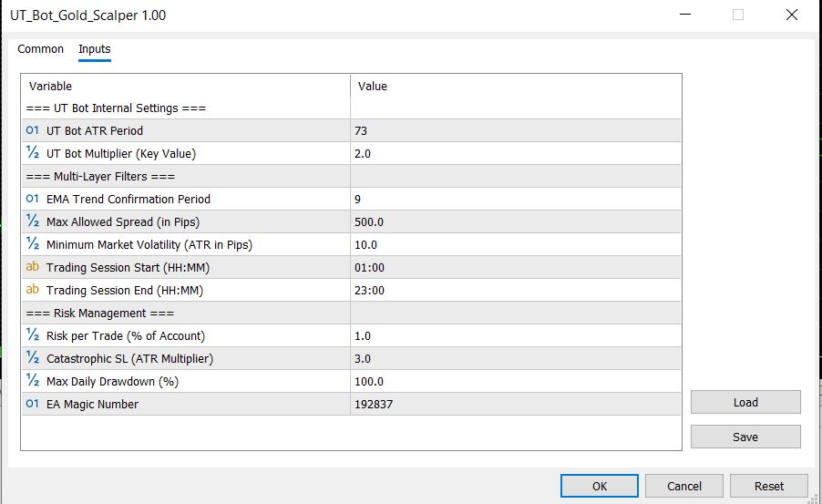Click the EA Magic Number label

[x=92, y=405]
